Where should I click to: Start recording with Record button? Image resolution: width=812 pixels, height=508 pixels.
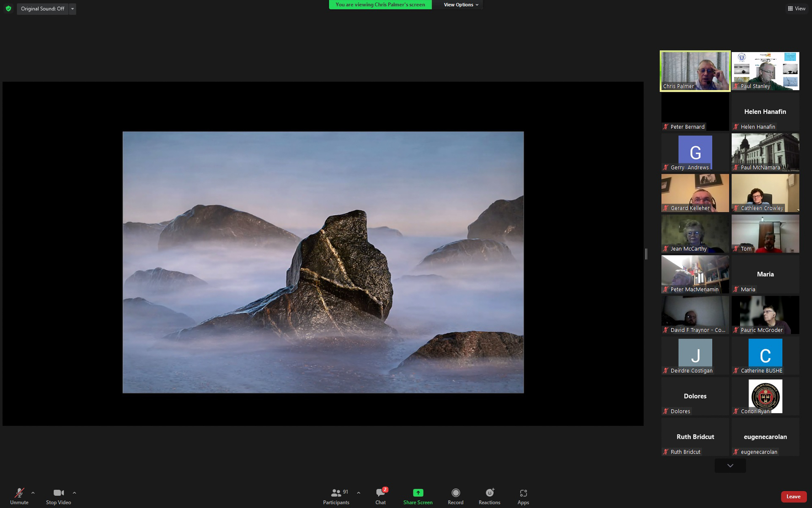(456, 496)
